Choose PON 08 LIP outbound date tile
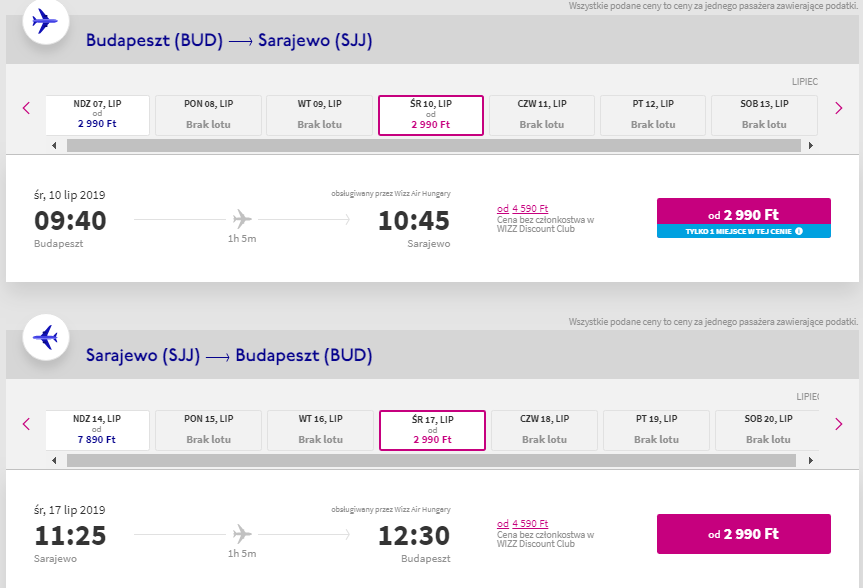The width and height of the screenshot is (863, 588). 208,115
